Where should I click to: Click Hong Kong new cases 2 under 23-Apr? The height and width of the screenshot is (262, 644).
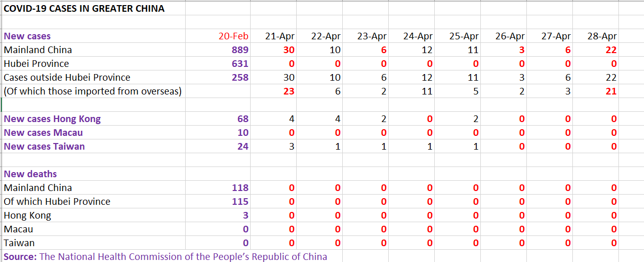384,119
